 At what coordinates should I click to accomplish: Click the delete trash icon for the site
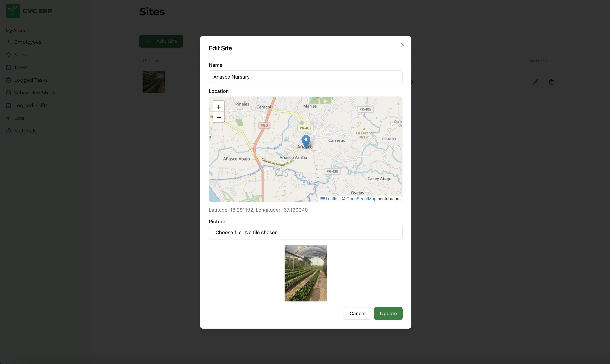click(551, 82)
